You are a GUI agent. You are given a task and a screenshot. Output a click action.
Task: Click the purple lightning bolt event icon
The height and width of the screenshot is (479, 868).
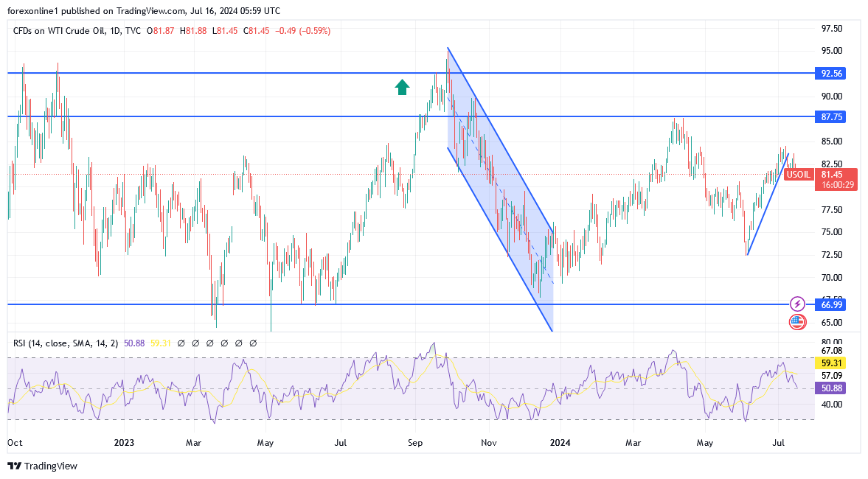pos(797,304)
